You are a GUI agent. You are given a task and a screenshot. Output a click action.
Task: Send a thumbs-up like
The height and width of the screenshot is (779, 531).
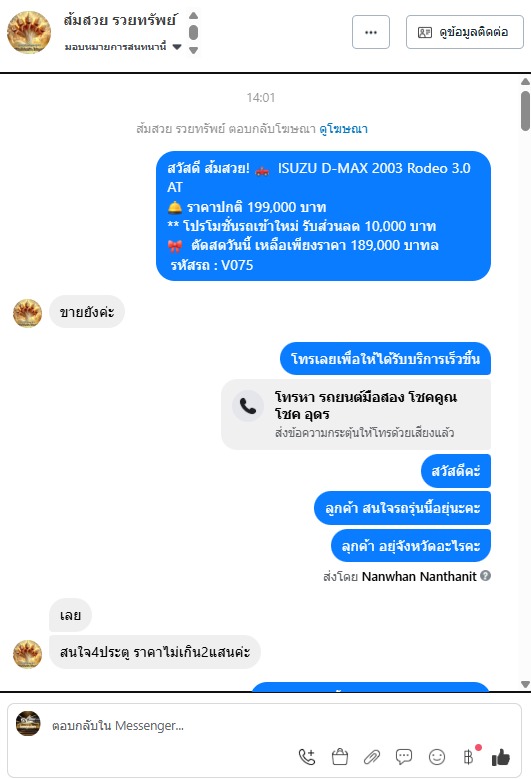point(501,757)
